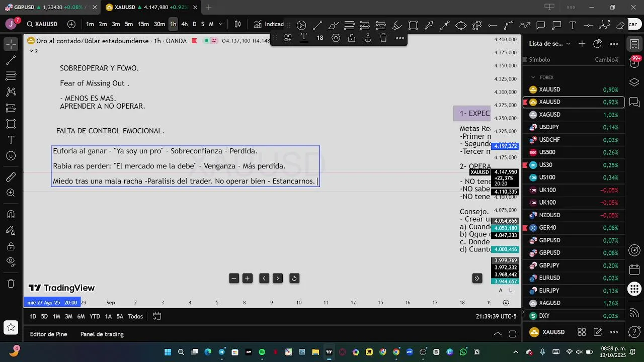
Task: Switch to the 5m timeframe
Action: (x=129, y=24)
